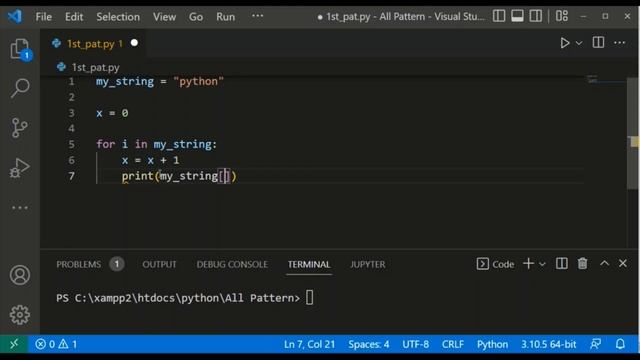Open the Edit menu
The image size is (640, 360).
point(74,17)
